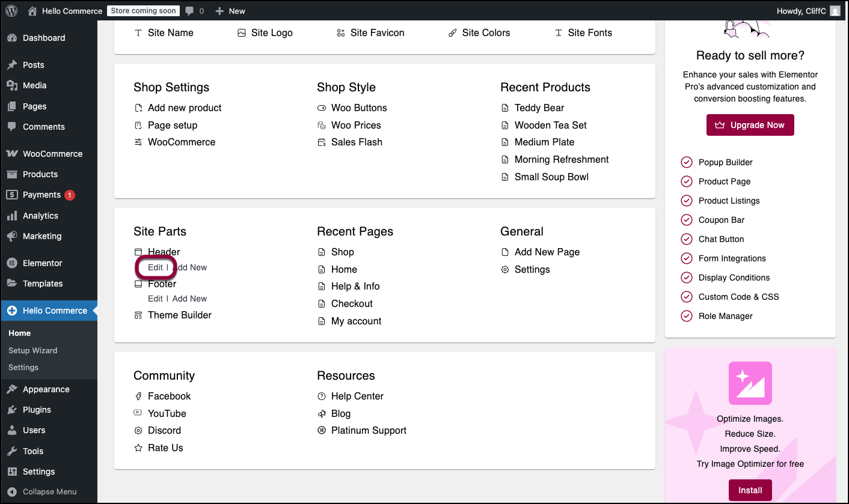Open the Comments menu item
The image size is (849, 504).
coord(49,127)
